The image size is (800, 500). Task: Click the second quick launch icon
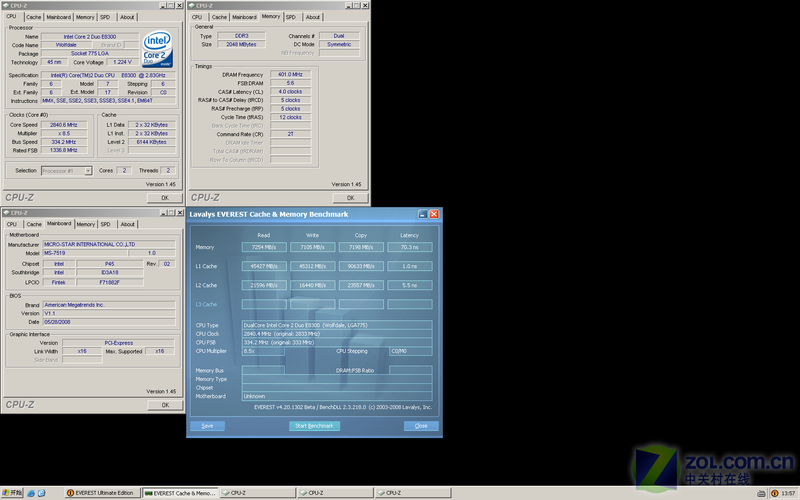point(41,493)
